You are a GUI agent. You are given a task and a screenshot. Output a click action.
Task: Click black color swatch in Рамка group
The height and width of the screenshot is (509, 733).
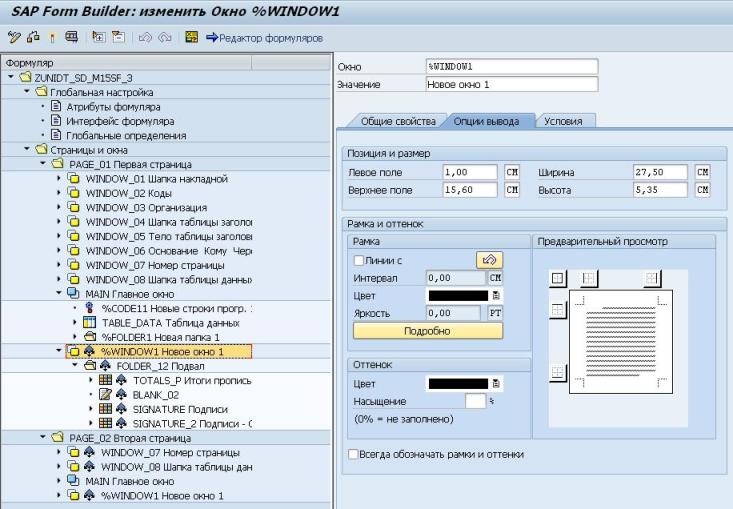458,295
